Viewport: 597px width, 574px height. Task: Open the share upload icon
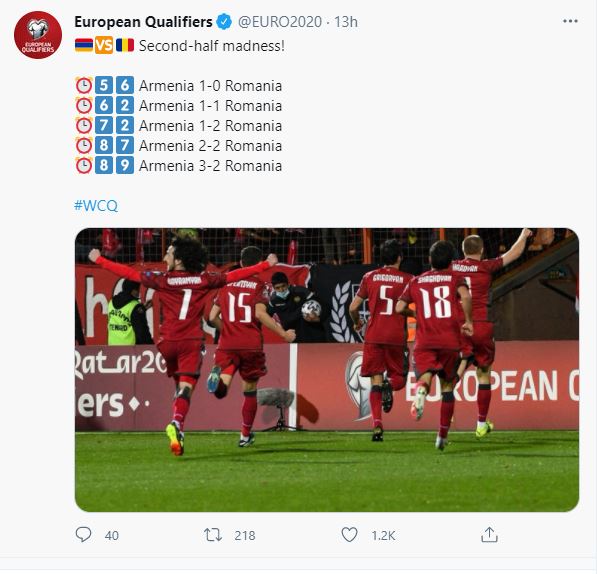coord(489,534)
